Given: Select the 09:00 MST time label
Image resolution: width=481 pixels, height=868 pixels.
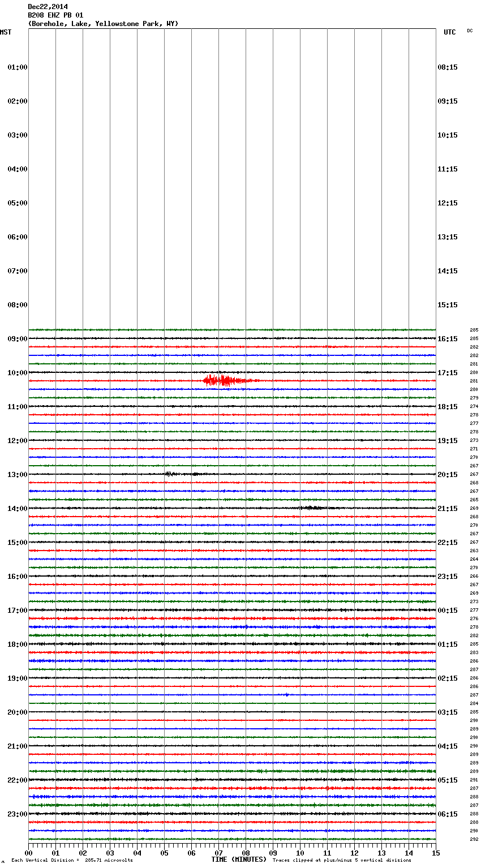Looking at the screenshot, I should [18, 339].
